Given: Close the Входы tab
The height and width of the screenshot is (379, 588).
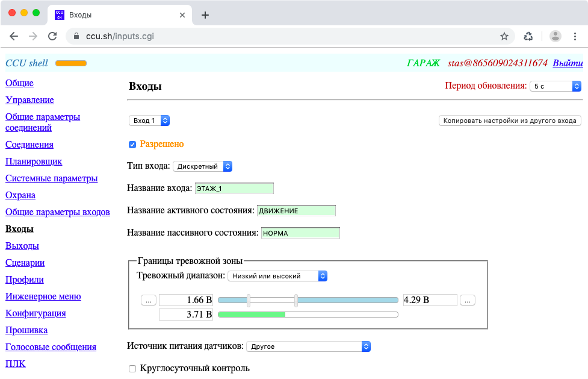Looking at the screenshot, I should pyautogui.click(x=182, y=15).
